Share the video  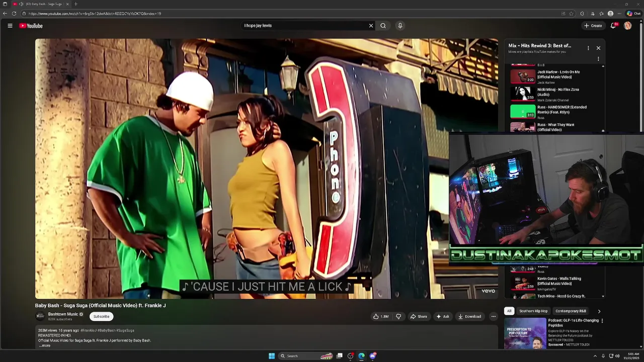coord(419,316)
